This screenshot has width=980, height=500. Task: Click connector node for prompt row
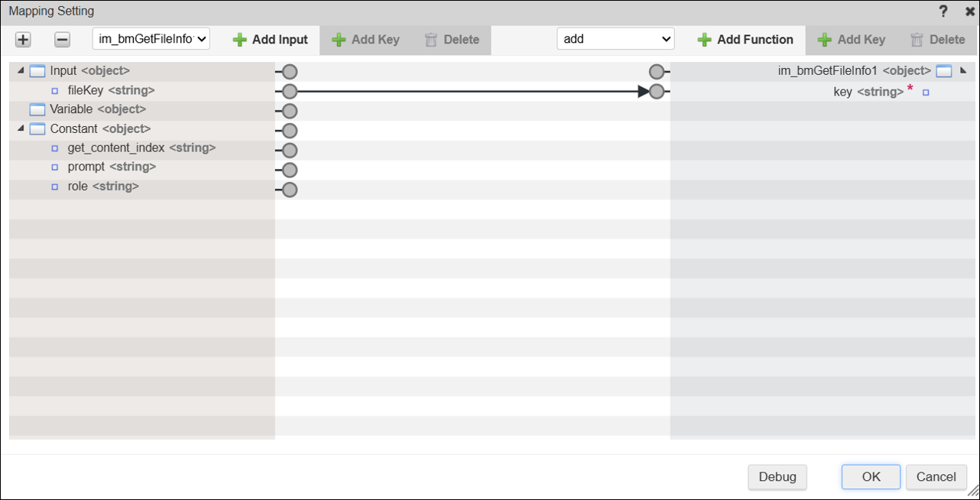coord(289,170)
